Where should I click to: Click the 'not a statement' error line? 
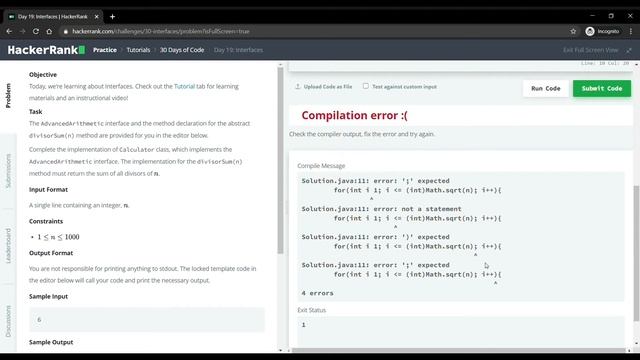(382, 209)
